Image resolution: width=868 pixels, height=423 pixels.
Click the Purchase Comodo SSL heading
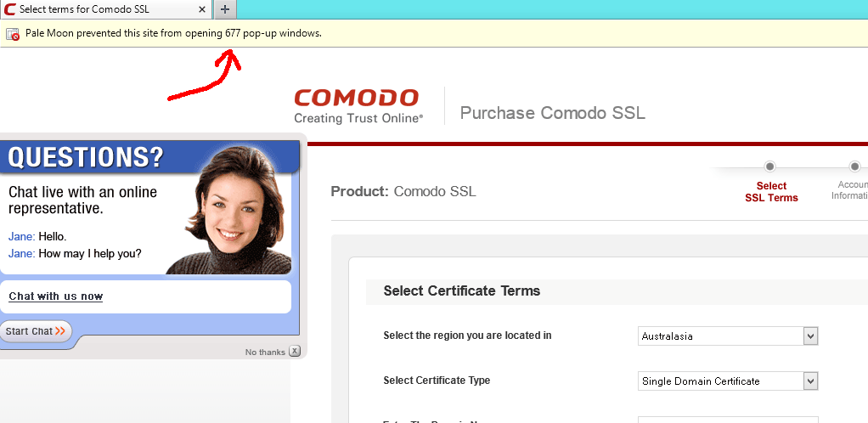click(552, 113)
